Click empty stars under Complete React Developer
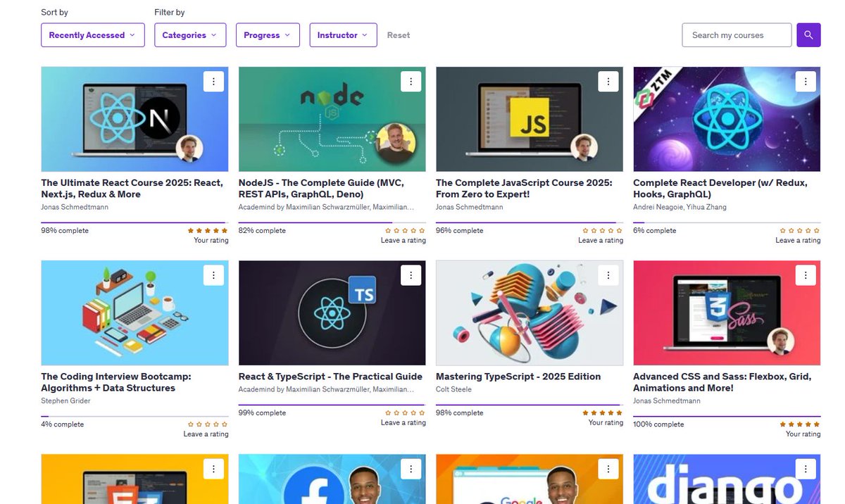The height and width of the screenshot is (504, 845). (x=800, y=230)
